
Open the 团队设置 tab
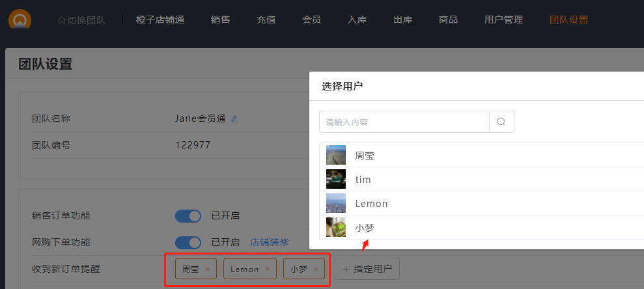point(568,20)
